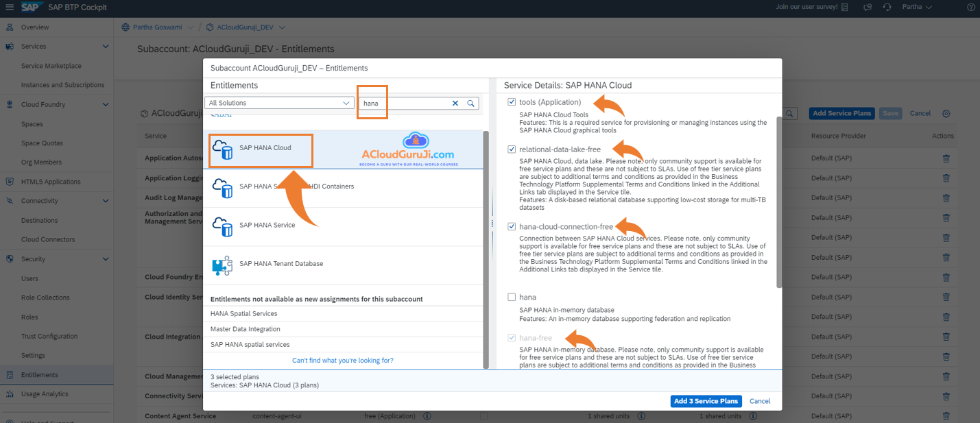This screenshot has width=980, height=423.
Task: Click the delete trash icon for Application Autoscaler row
Action: point(946,158)
